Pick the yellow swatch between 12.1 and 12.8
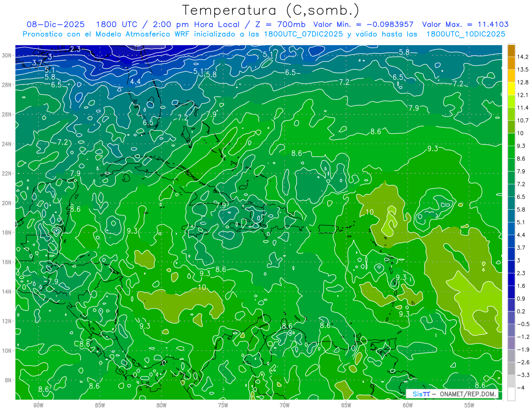 511,89
